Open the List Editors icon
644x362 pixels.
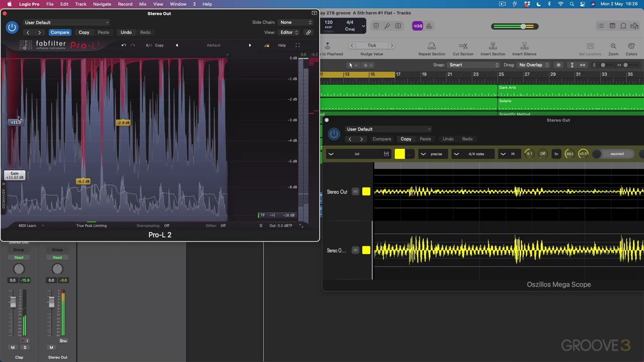[601, 26]
